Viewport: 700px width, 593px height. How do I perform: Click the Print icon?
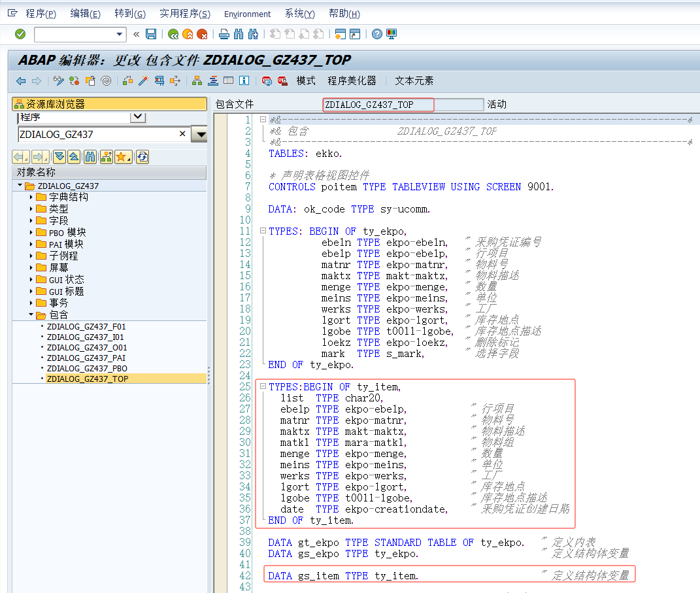pos(224,34)
